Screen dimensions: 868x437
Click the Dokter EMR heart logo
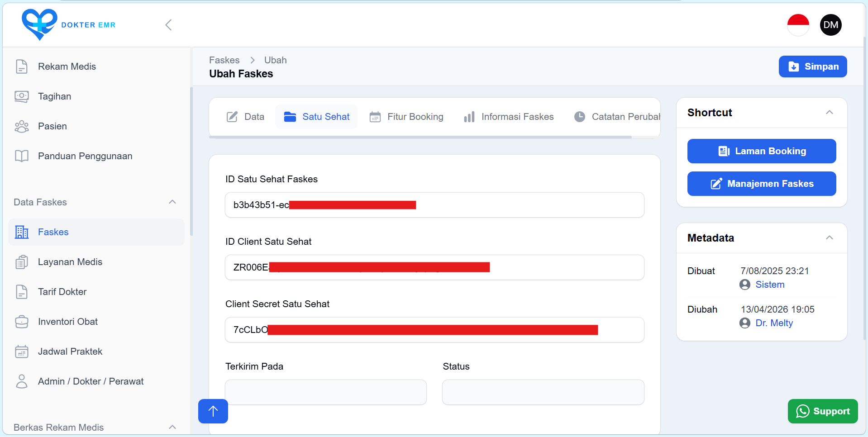(39, 24)
